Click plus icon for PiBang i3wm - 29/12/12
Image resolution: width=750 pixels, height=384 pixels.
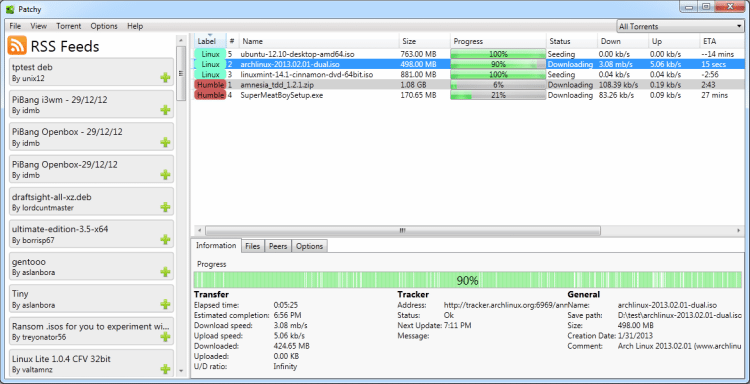(165, 110)
